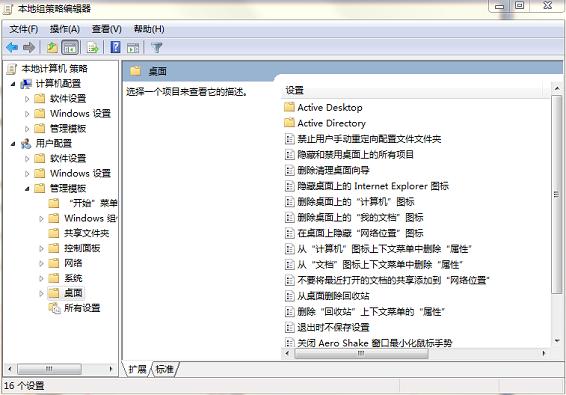Select 隐藏桌面上的 Internet Explorer 图标 policy

pos(373,186)
